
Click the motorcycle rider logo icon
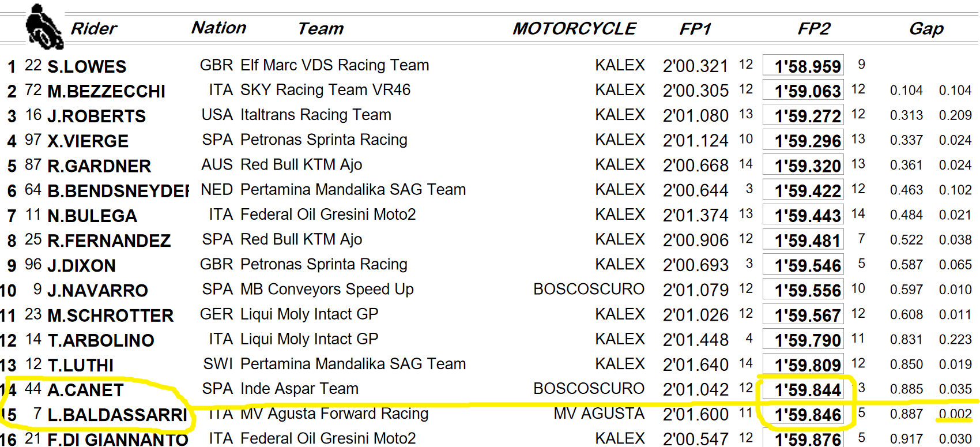coord(44,27)
